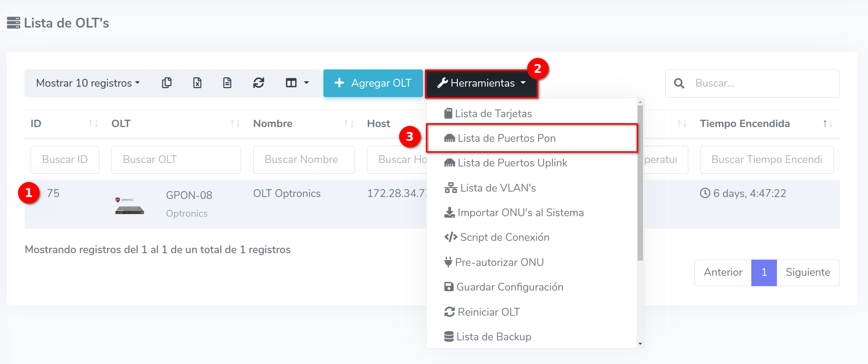Go to Siguiente page
The height and width of the screenshot is (364, 868).
pos(807,272)
